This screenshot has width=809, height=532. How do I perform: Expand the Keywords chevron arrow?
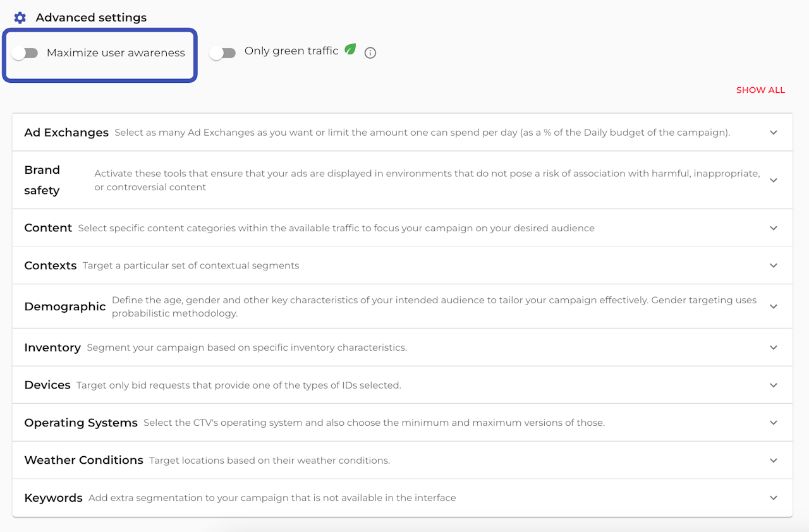774,498
